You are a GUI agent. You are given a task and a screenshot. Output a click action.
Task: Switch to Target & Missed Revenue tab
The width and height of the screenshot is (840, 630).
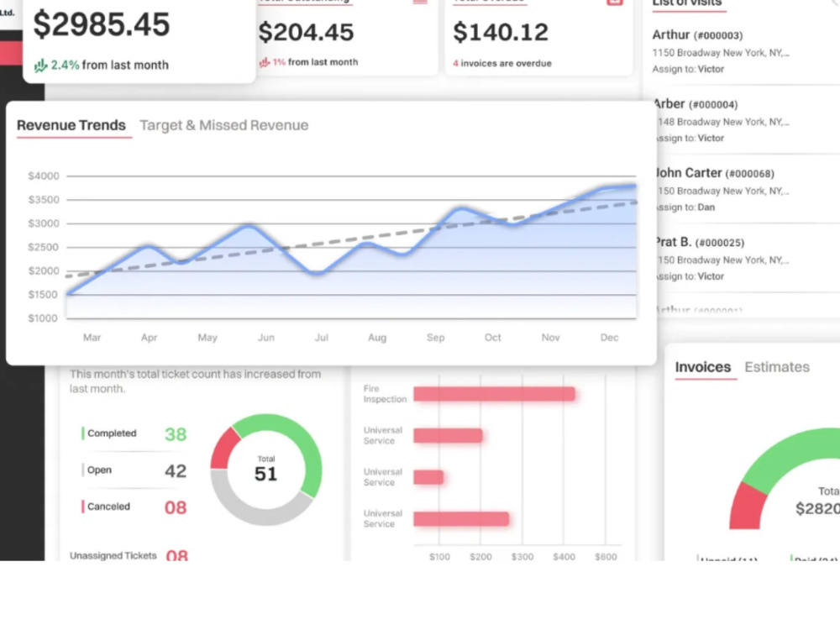coord(224,125)
